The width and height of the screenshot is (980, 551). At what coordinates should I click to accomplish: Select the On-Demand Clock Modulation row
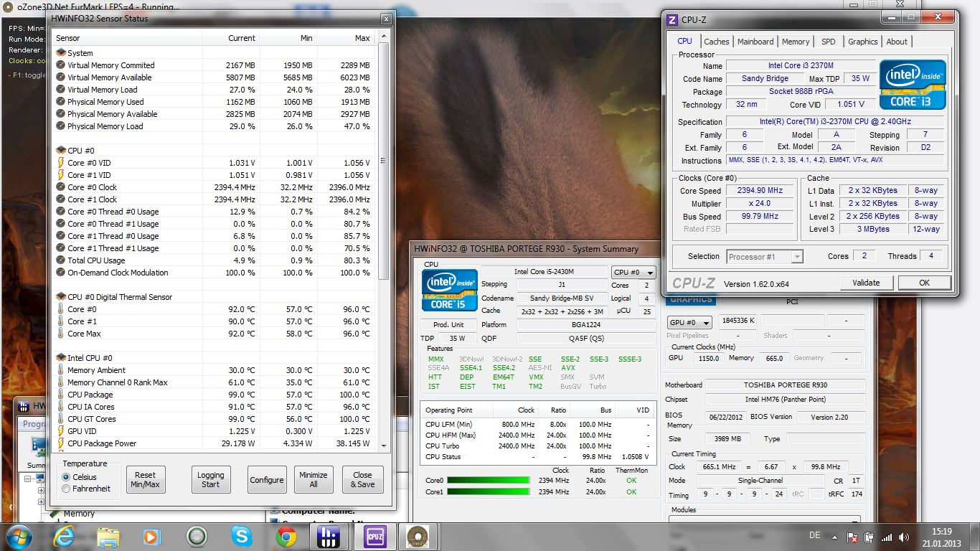tap(215, 273)
